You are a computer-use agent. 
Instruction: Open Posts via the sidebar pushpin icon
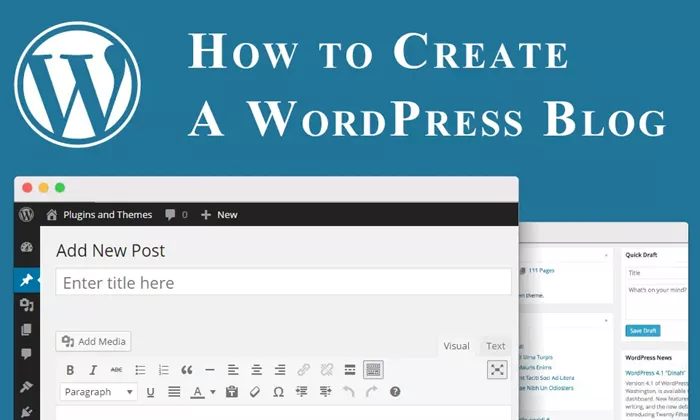pos(26,280)
